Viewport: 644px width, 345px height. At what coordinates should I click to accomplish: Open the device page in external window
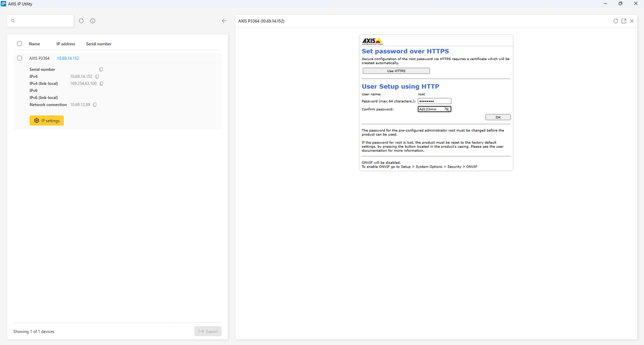click(x=624, y=21)
